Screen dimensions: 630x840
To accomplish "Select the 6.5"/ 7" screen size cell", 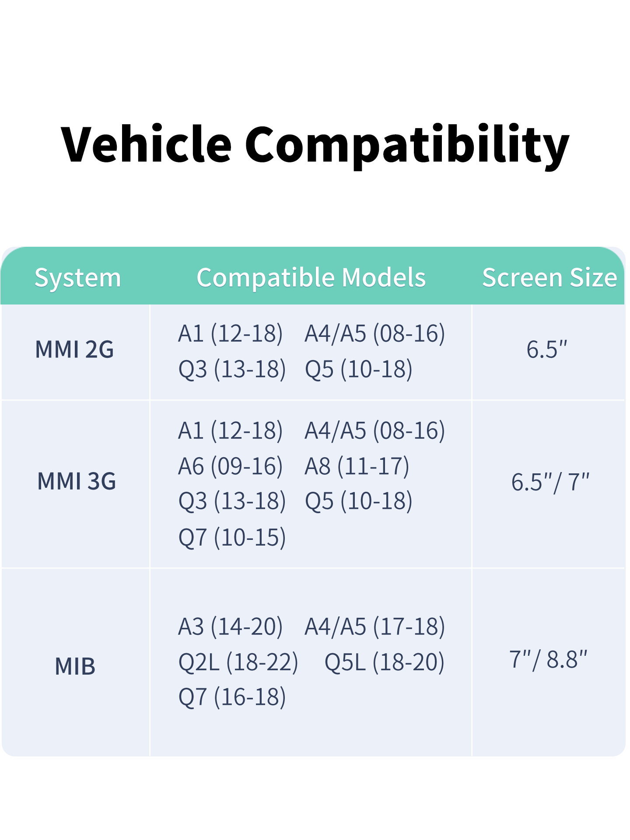I will tap(550, 482).
